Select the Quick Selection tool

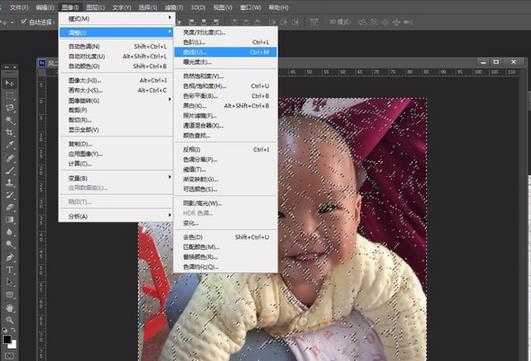point(9,120)
